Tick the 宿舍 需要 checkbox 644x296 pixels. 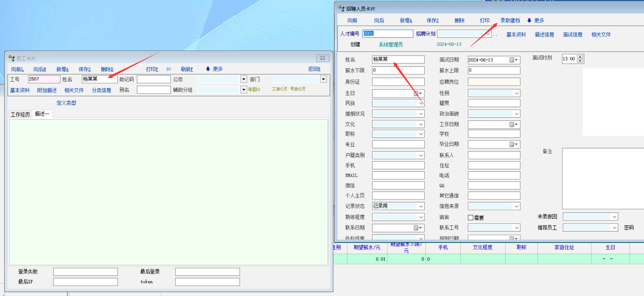(471, 217)
